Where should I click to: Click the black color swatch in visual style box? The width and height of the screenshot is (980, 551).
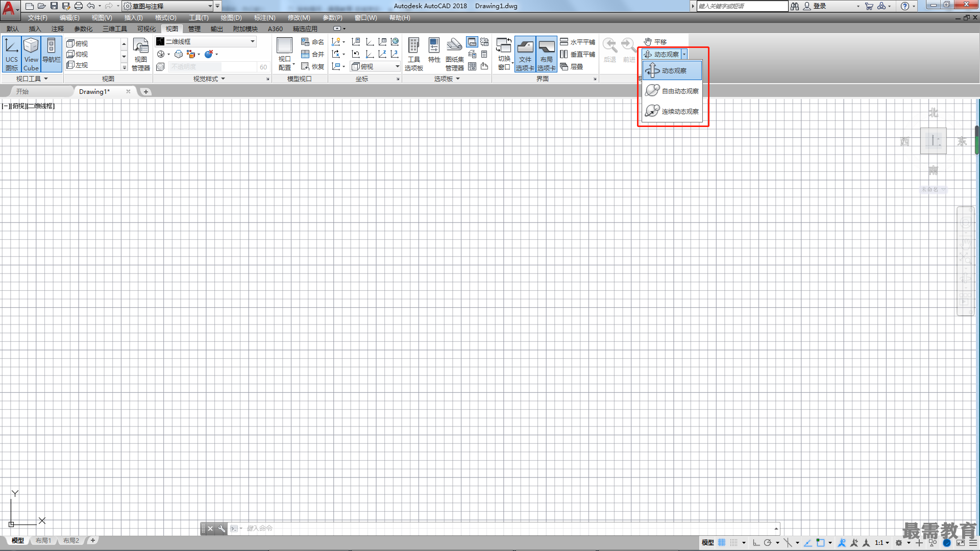pyautogui.click(x=160, y=41)
